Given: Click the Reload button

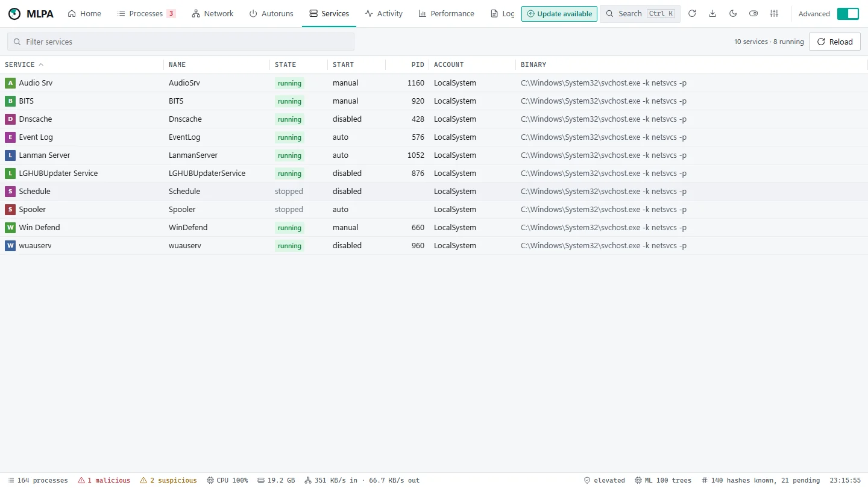Looking at the screenshot, I should pyautogui.click(x=835, y=42).
